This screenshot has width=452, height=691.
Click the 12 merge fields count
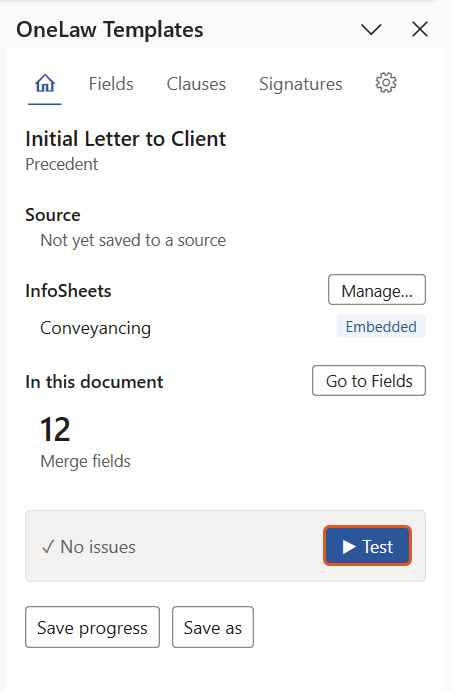[55, 429]
